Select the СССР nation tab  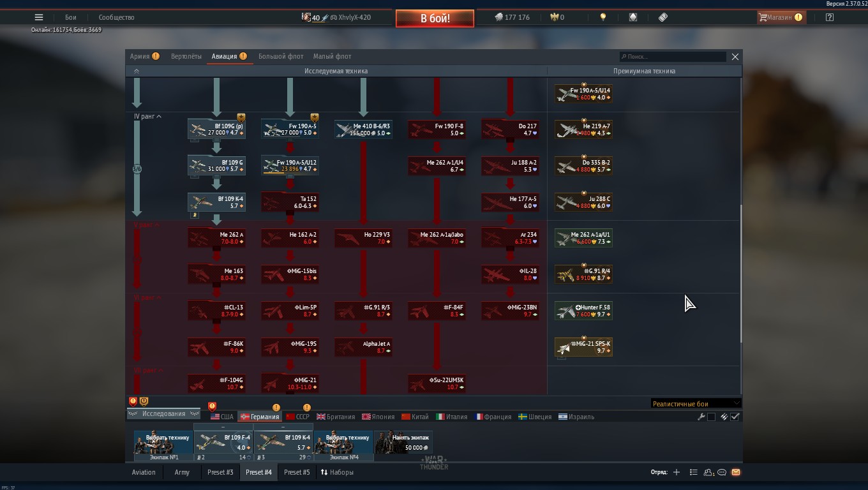(297, 417)
